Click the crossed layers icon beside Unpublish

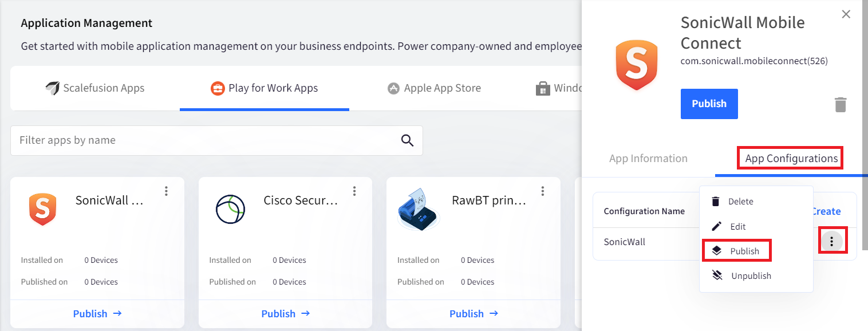(716, 275)
